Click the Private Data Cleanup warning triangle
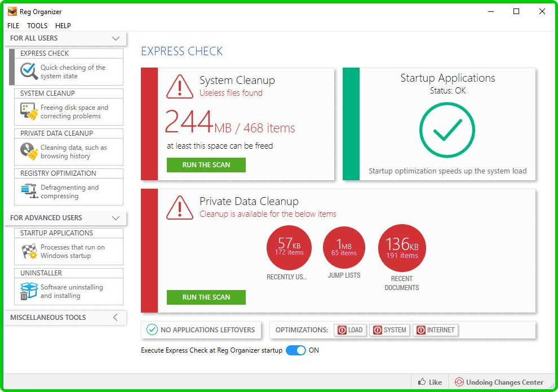The image size is (558, 392). pyautogui.click(x=180, y=208)
